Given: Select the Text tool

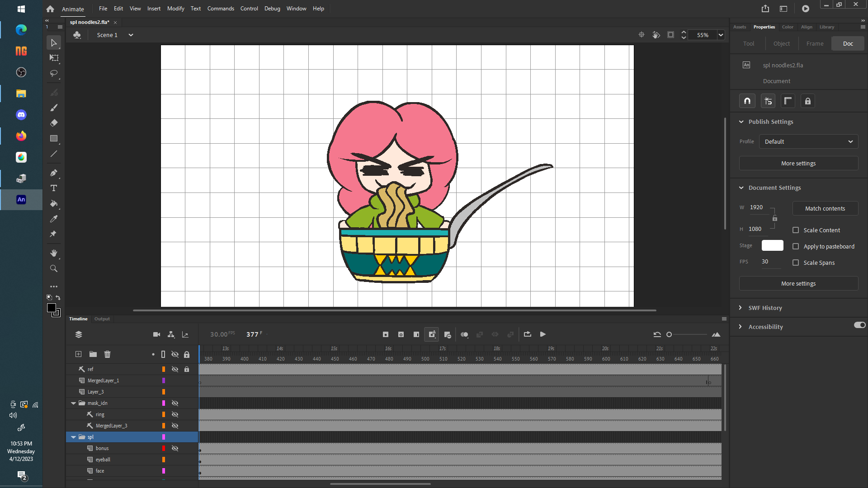Looking at the screenshot, I should (x=54, y=188).
